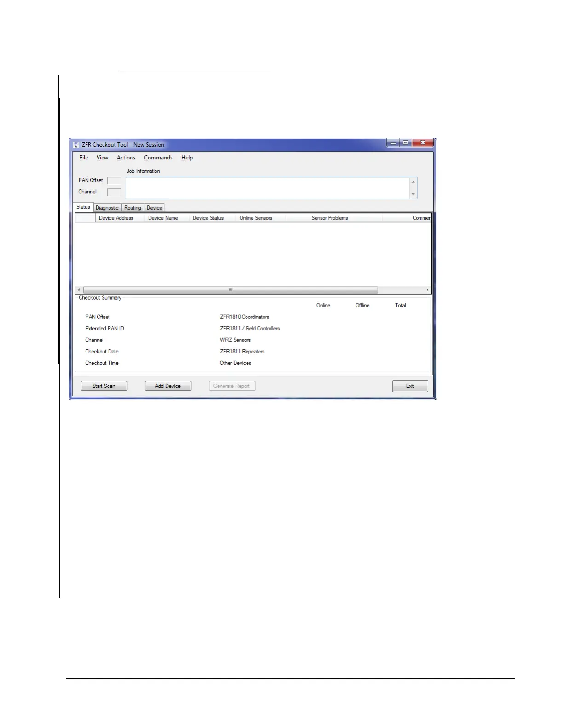This screenshot has width=563, height=728.
Task: Click the horizontal scrollbar thumb
Action: [230, 290]
